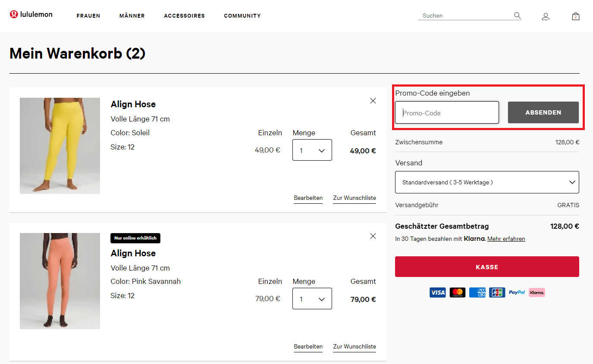This screenshot has height=364, width=593.
Task: Open the COMMUNITY menu
Action: pyautogui.click(x=242, y=16)
